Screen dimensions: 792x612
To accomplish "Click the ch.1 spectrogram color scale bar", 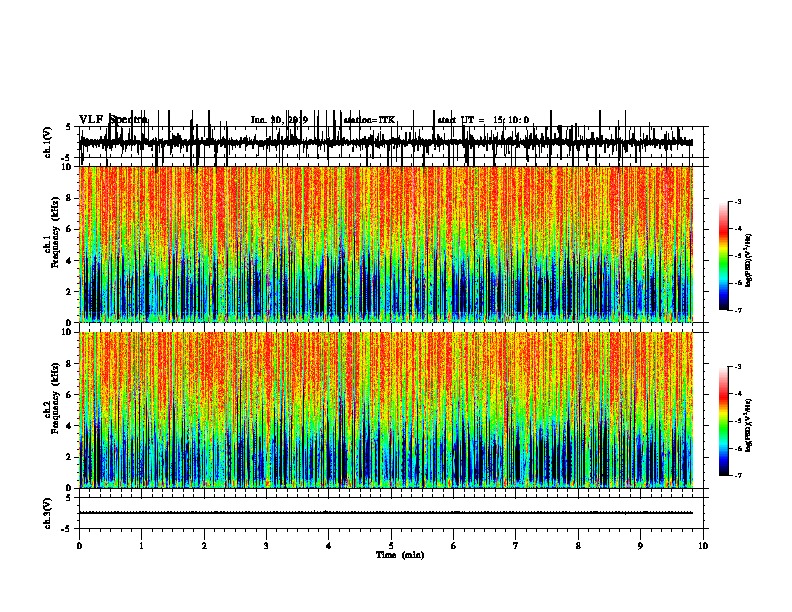I will [724, 256].
